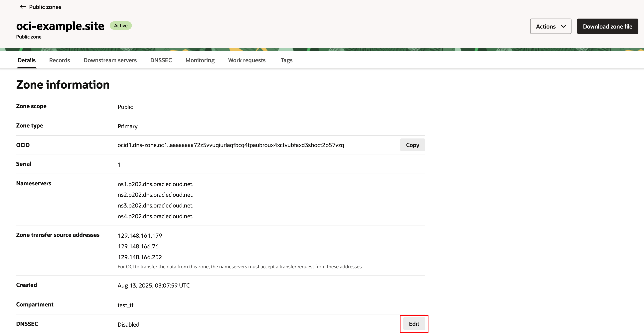Switch to the Tags tab
Image resolution: width=644 pixels, height=334 pixels.
286,60
